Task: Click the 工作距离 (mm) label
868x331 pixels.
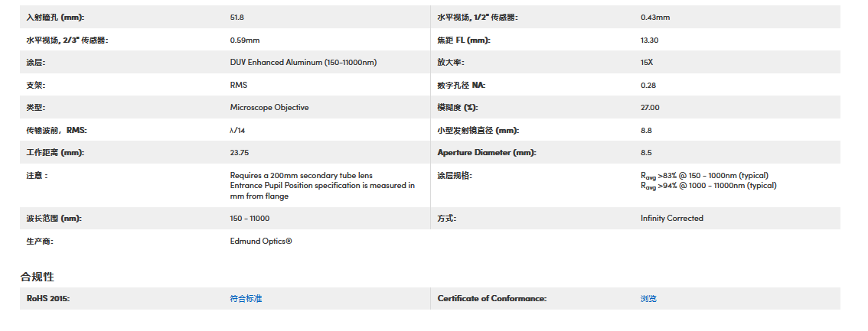Action: pos(54,152)
